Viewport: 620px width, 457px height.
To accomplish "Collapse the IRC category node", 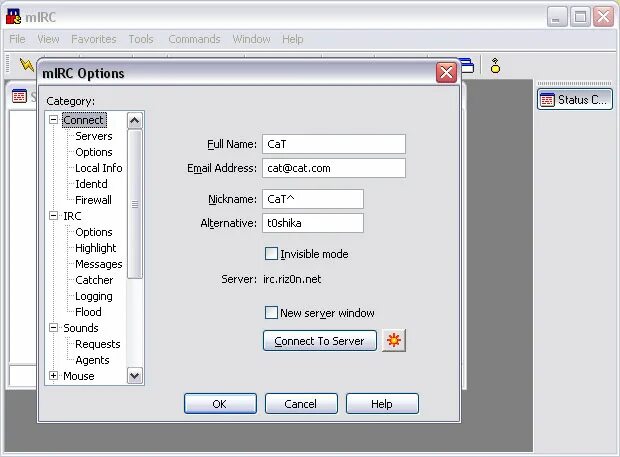I will tap(53, 216).
